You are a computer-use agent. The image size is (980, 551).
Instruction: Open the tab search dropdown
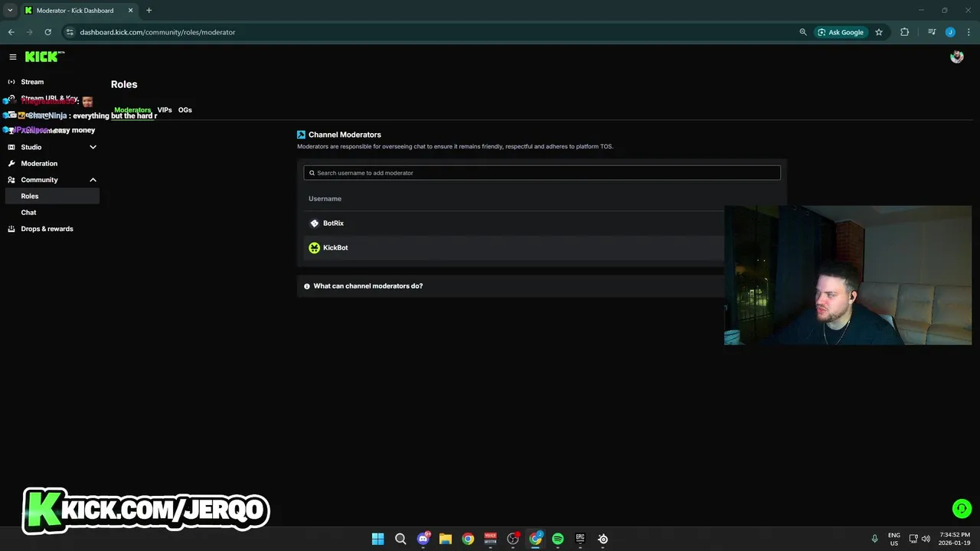click(x=10, y=11)
